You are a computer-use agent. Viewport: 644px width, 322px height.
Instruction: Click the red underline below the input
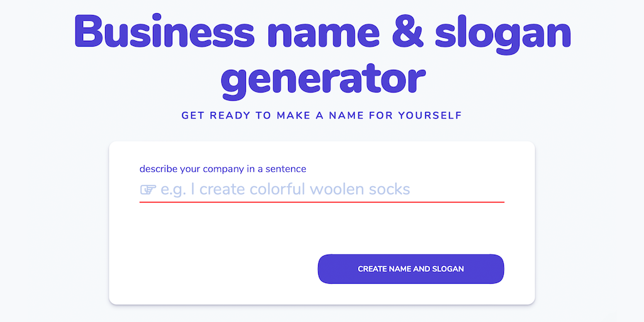[321, 202]
